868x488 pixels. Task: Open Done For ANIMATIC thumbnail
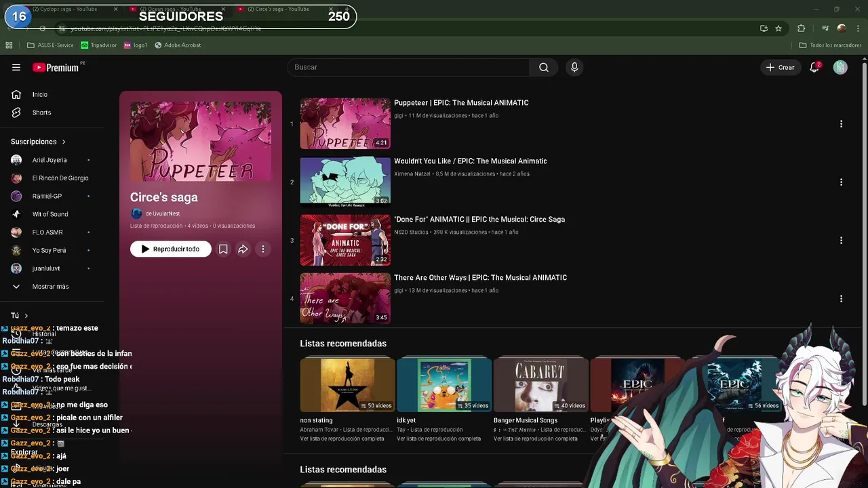(x=345, y=240)
